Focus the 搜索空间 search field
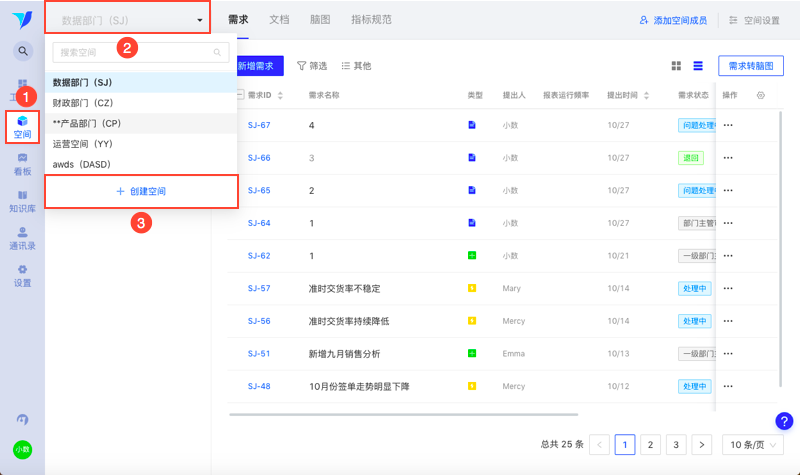This screenshot has height=475, width=800. tap(141, 52)
